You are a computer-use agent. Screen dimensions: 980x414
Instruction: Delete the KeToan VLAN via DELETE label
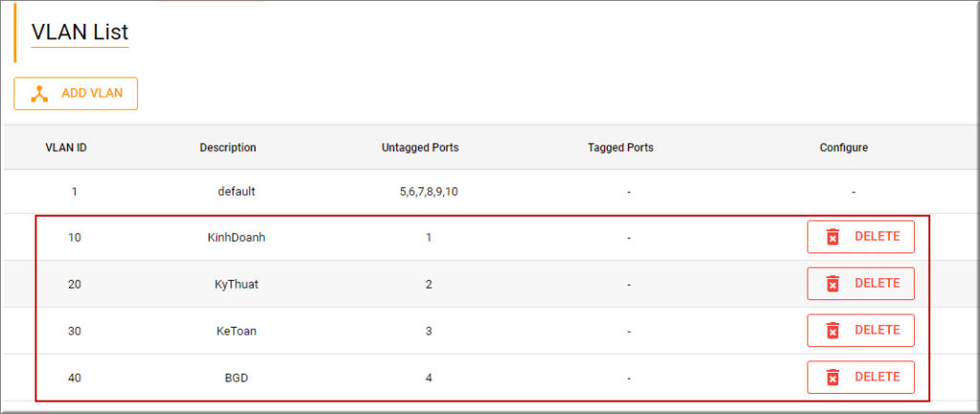tap(877, 330)
